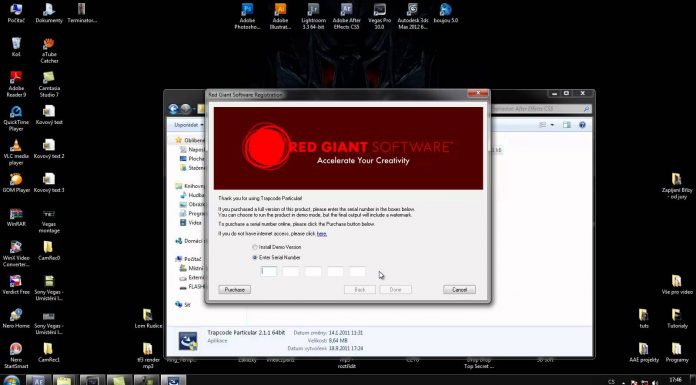
Task: Select the Kovový text 2 desktop icon
Action: point(49,149)
